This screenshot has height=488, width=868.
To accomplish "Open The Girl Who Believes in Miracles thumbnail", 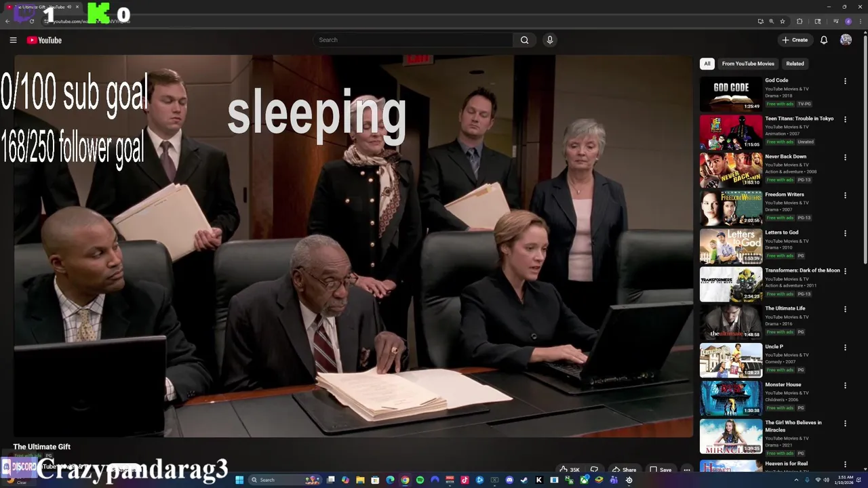I will point(731,435).
